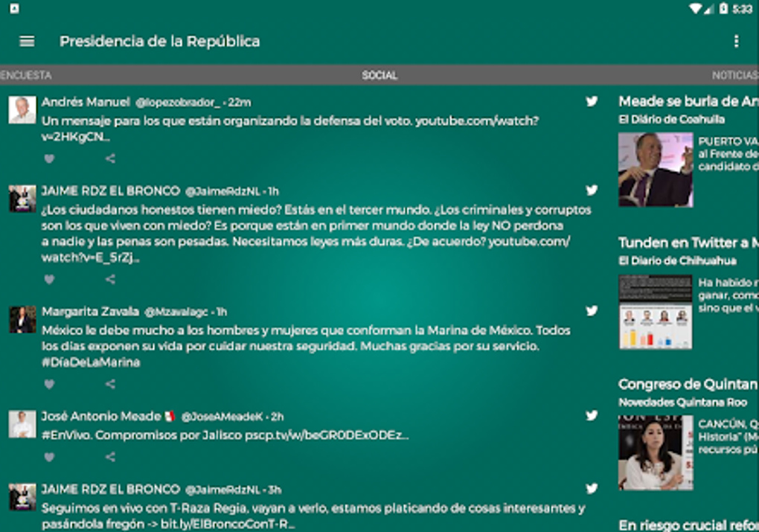Viewport: 759px width, 532px height.
Task: Share the José Antonio Meade tweet
Action: coord(110,457)
